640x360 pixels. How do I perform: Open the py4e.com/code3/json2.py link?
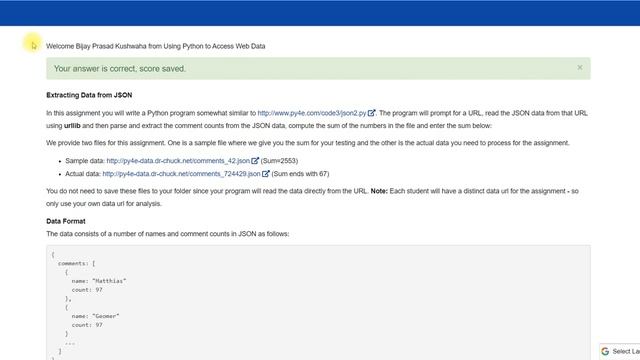(x=312, y=113)
